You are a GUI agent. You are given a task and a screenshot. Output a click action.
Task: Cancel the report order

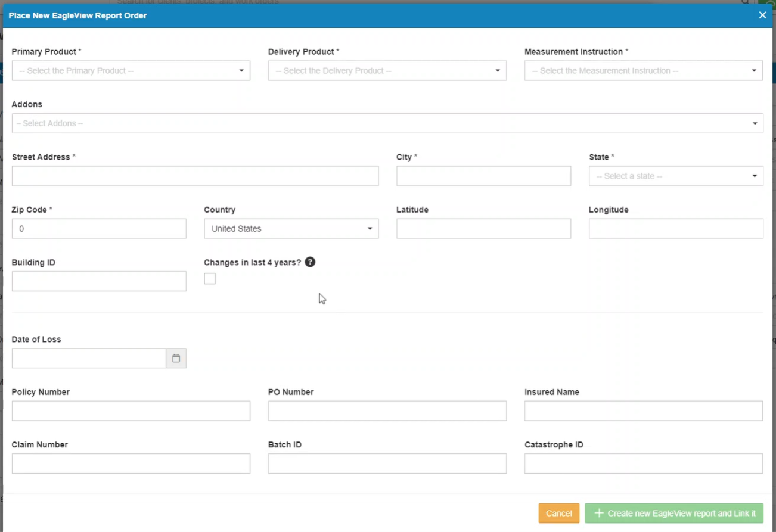click(559, 514)
